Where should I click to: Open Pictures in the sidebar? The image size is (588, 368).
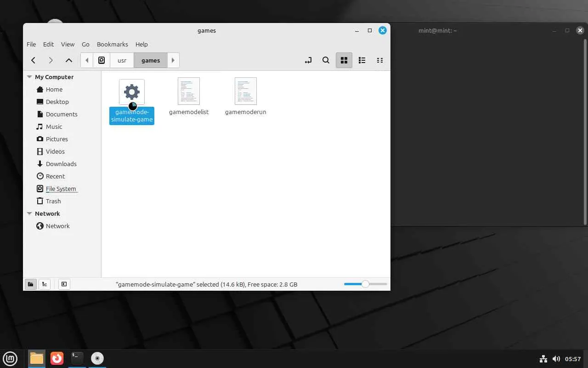[x=57, y=139]
